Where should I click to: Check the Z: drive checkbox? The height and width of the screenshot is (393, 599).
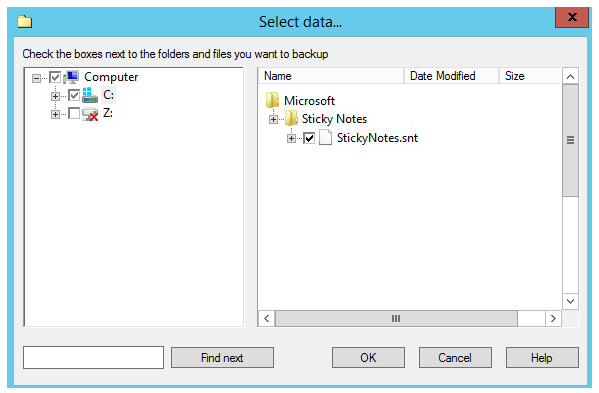tap(74, 113)
